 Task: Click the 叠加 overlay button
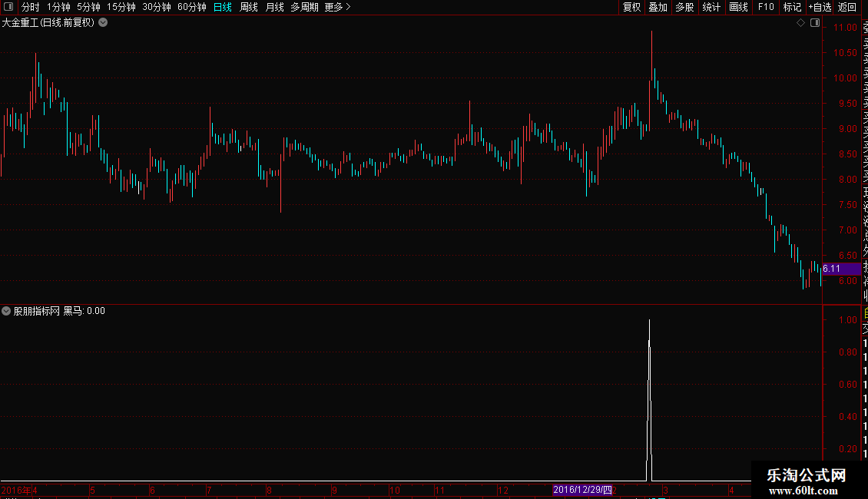tap(658, 7)
